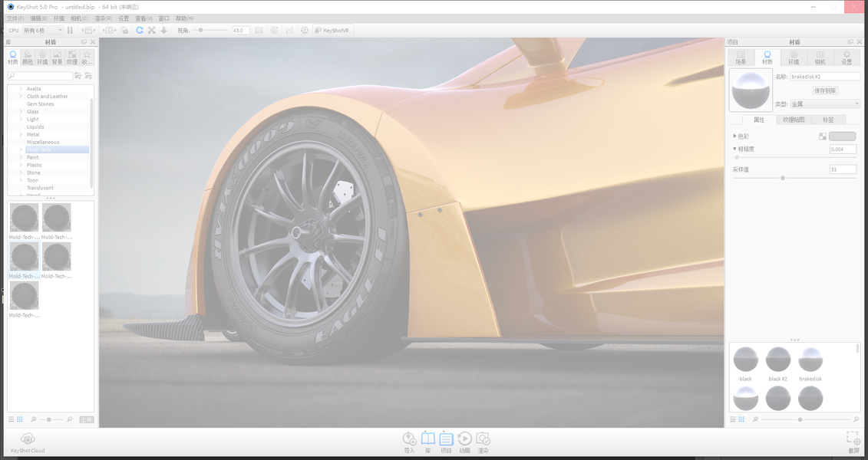Open the 帮助(H) menu

(x=185, y=18)
